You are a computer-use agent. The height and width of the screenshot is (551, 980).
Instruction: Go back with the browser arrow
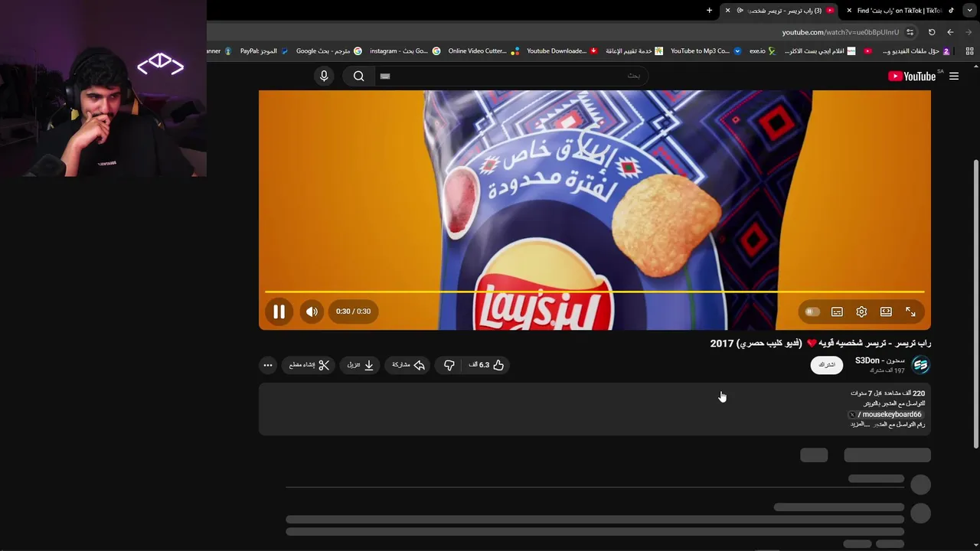point(950,32)
